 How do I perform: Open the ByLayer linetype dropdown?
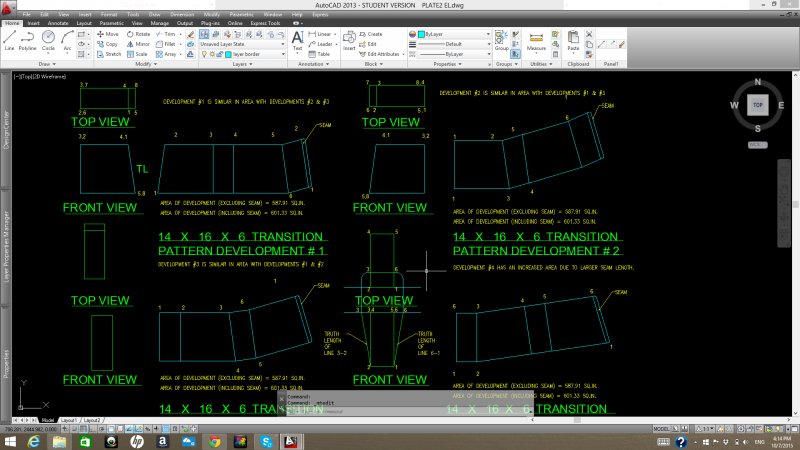tap(454, 54)
